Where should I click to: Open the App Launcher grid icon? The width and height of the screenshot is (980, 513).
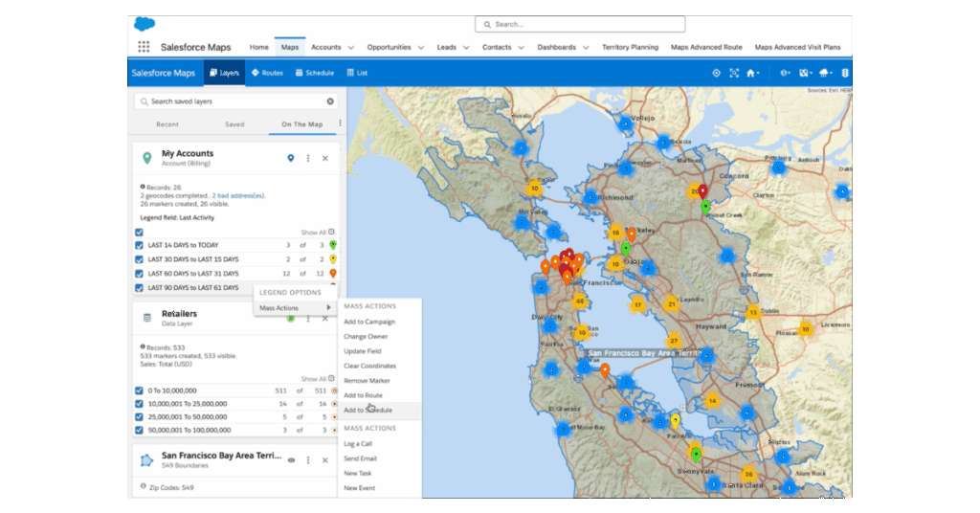(x=144, y=47)
